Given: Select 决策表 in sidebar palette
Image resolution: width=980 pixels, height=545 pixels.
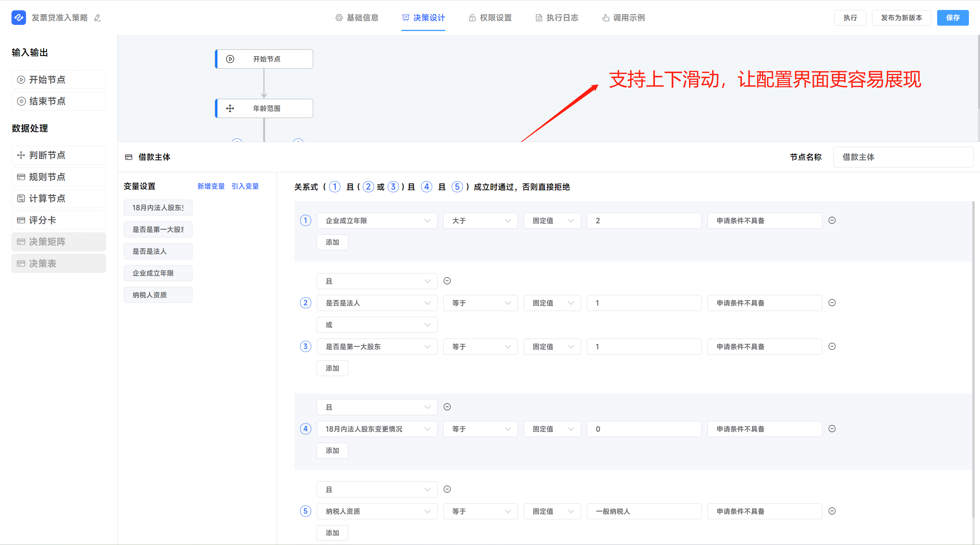Looking at the screenshot, I should pyautogui.click(x=59, y=263).
